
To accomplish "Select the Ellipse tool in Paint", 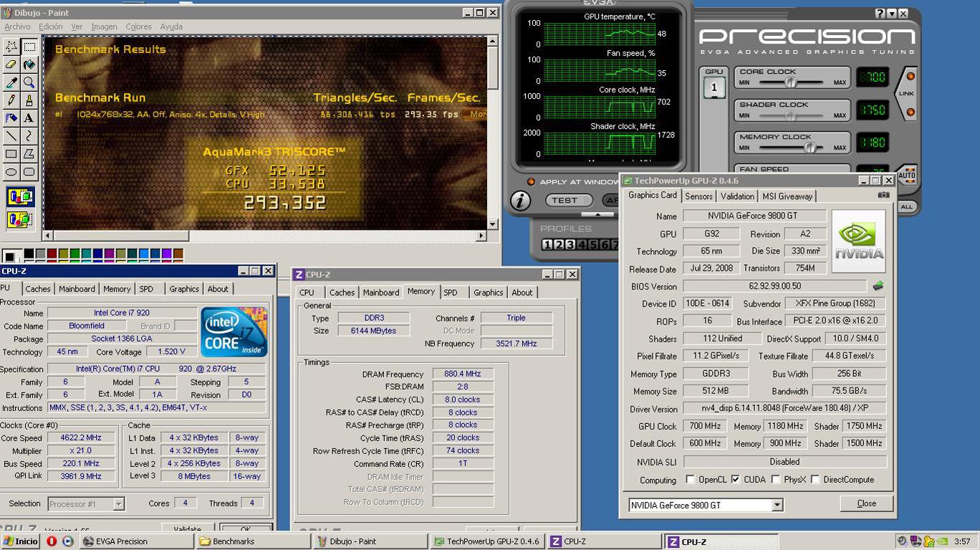I will pos(11,173).
